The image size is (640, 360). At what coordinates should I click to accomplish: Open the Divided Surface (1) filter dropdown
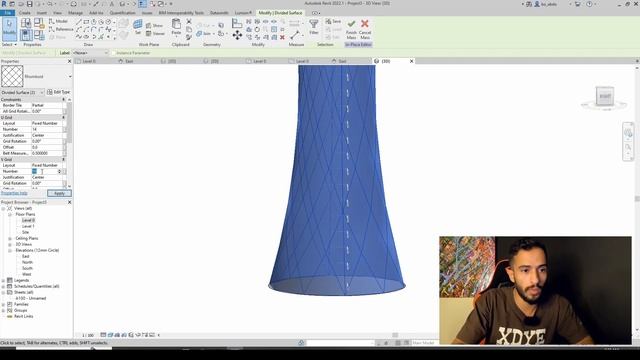pyautogui.click(x=22, y=92)
